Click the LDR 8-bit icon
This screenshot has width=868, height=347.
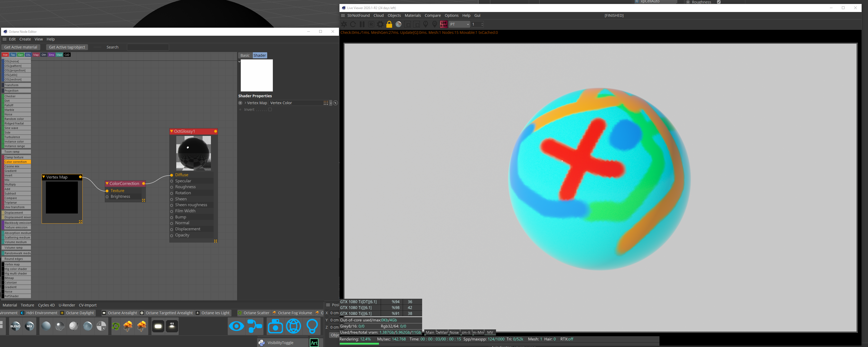(x=443, y=24)
